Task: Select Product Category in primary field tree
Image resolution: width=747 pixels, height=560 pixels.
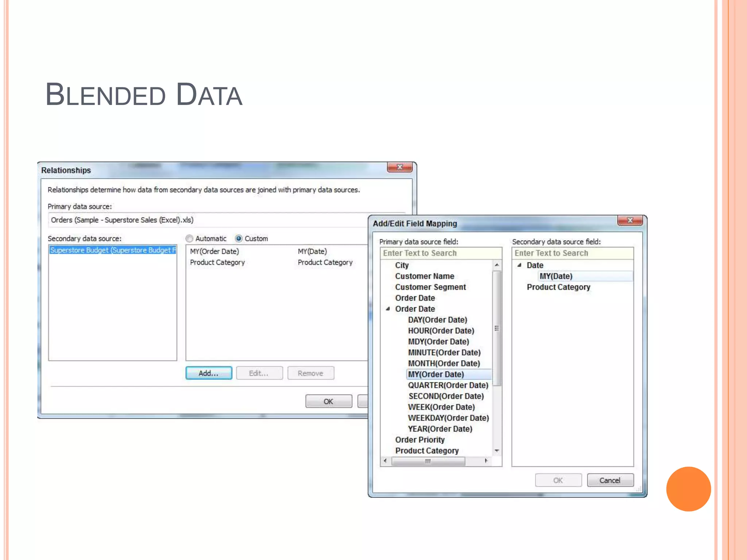Action: click(427, 451)
